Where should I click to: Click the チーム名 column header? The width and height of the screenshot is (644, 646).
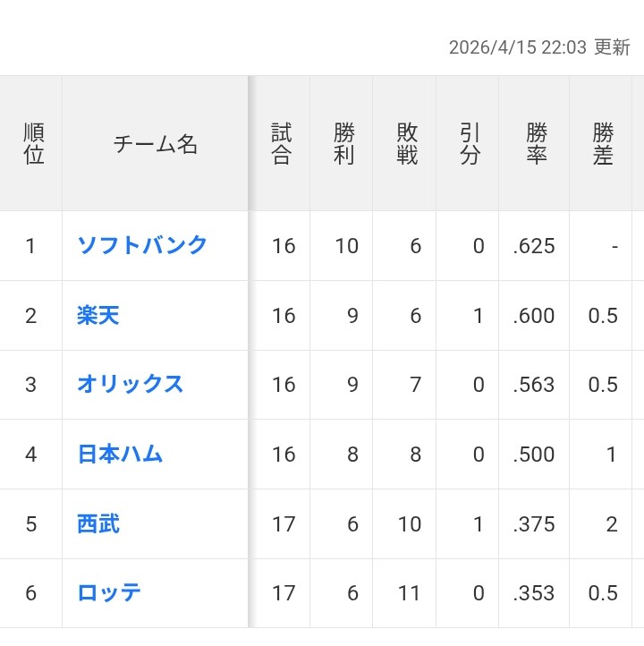(x=155, y=144)
